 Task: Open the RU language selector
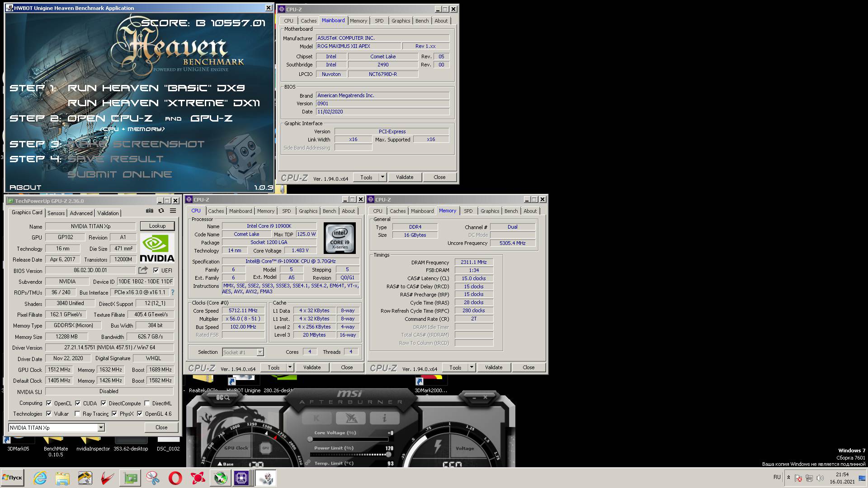click(x=777, y=477)
